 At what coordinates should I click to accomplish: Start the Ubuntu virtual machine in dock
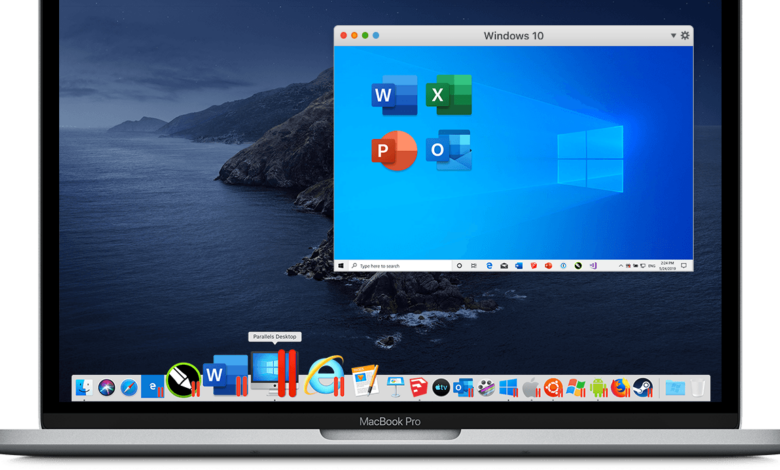[553, 388]
